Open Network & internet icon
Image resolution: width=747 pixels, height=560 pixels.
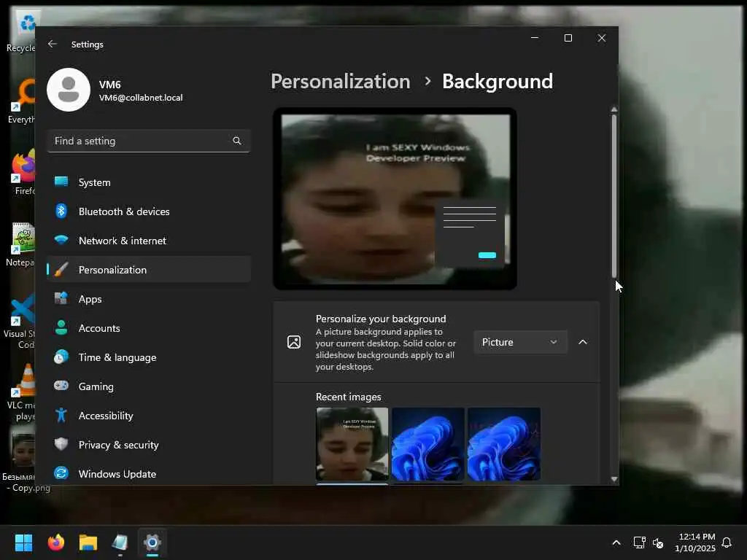coord(61,239)
